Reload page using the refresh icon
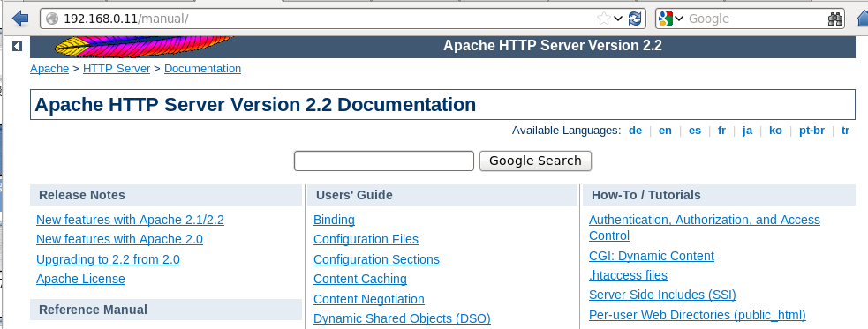868x329 pixels. pyautogui.click(x=635, y=19)
